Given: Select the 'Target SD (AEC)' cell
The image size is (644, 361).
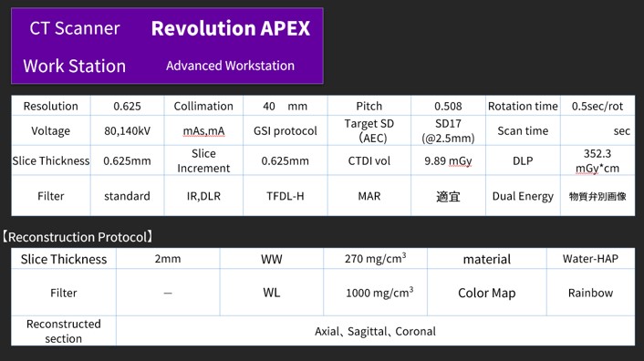Looking at the screenshot, I should [369, 130].
